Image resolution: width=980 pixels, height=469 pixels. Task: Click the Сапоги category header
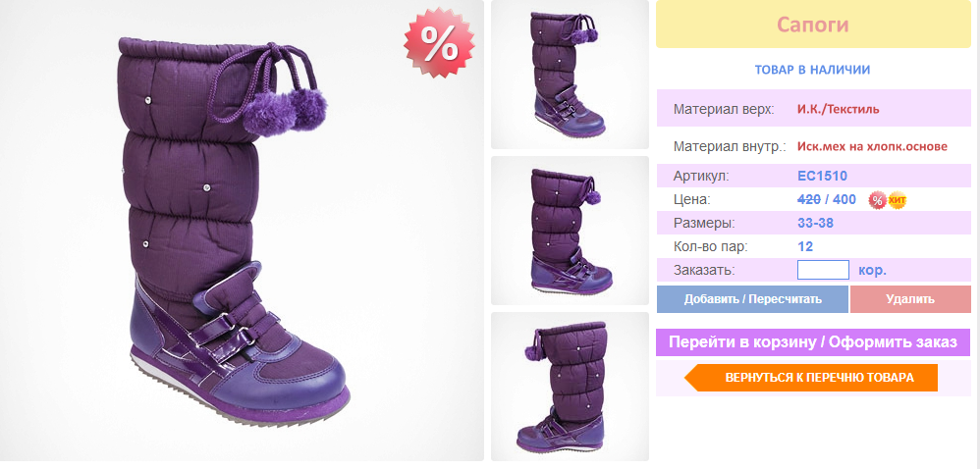pos(813,25)
